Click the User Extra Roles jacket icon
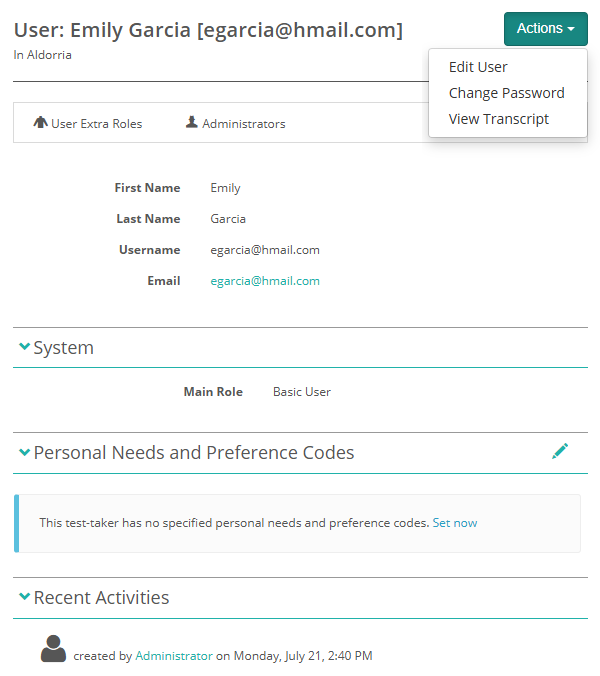The height and width of the screenshot is (676, 600). [41, 123]
